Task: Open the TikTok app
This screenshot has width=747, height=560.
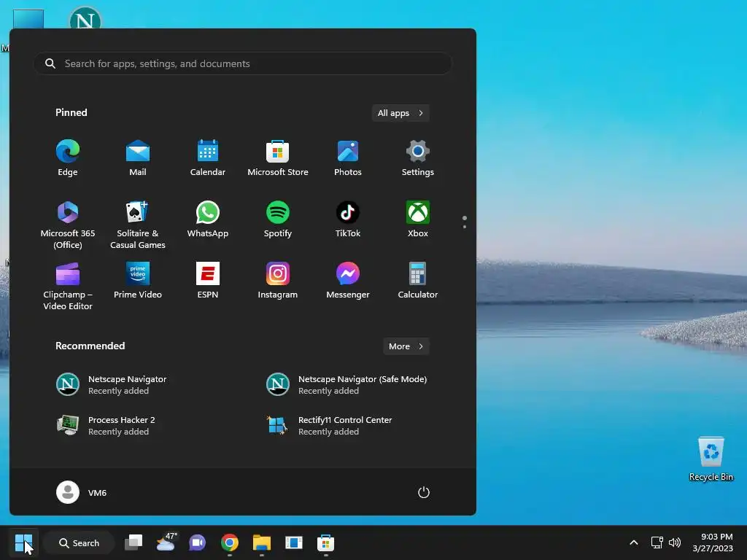Action: tap(348, 219)
